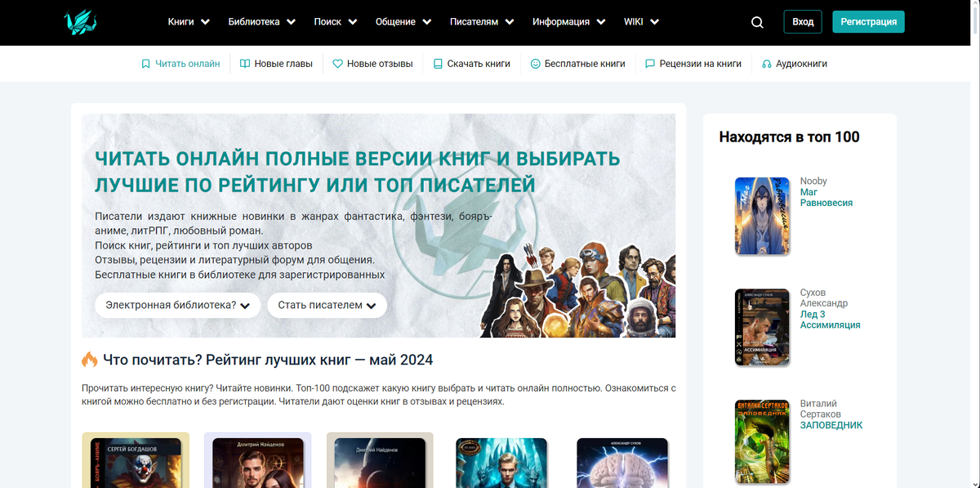Screen dimensions: 980x488
Task: Click the Регистрация button
Action: tap(868, 22)
